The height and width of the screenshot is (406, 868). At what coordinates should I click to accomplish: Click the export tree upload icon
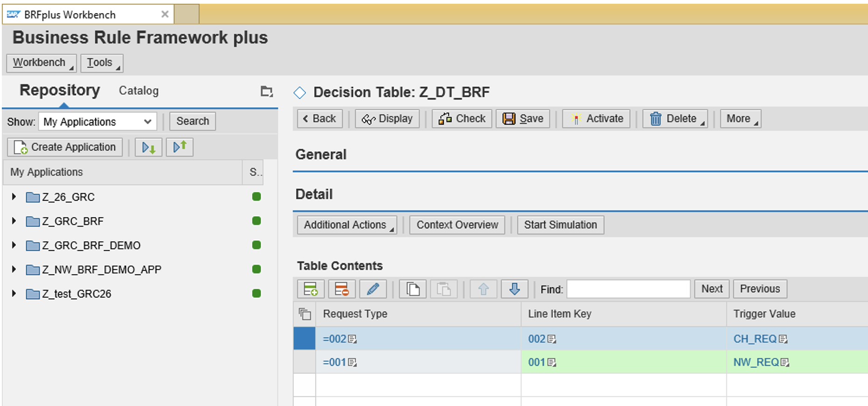[179, 147]
